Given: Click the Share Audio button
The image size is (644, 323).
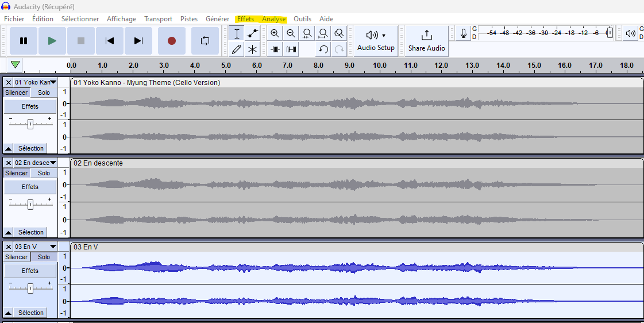Looking at the screenshot, I should tap(426, 41).
